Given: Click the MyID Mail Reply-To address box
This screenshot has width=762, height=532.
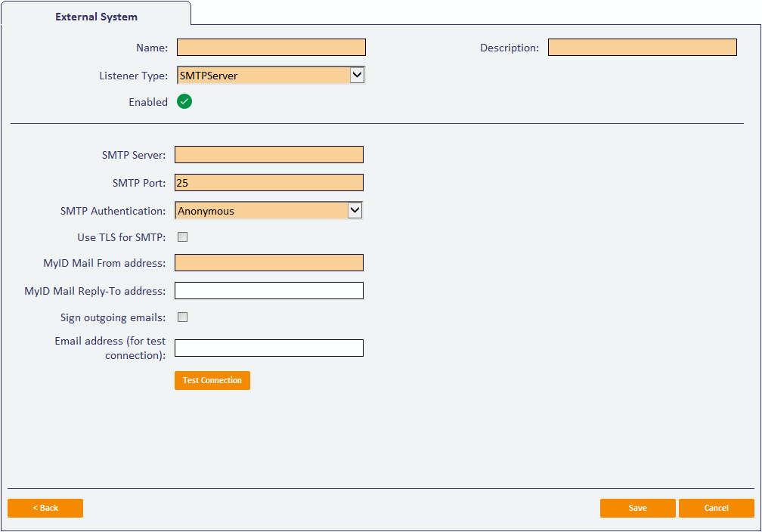Looking at the screenshot, I should pyautogui.click(x=268, y=291).
